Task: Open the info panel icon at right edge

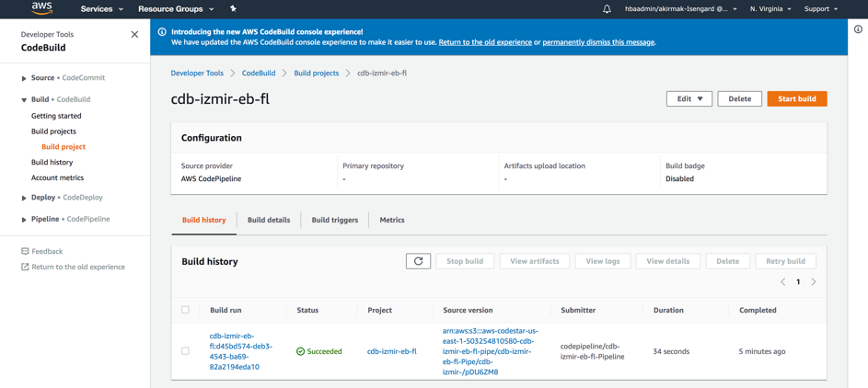Action: click(x=858, y=29)
